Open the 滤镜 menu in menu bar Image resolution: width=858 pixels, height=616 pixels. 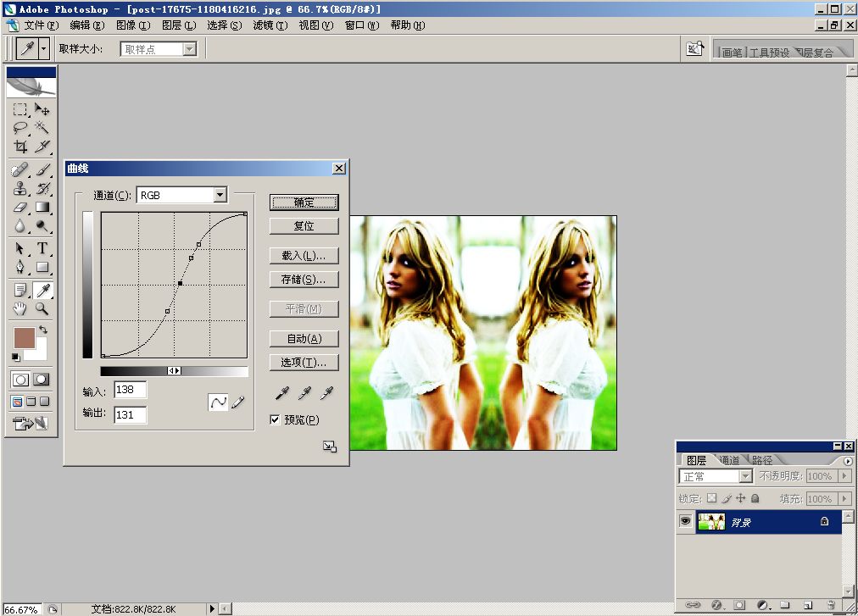coord(270,25)
